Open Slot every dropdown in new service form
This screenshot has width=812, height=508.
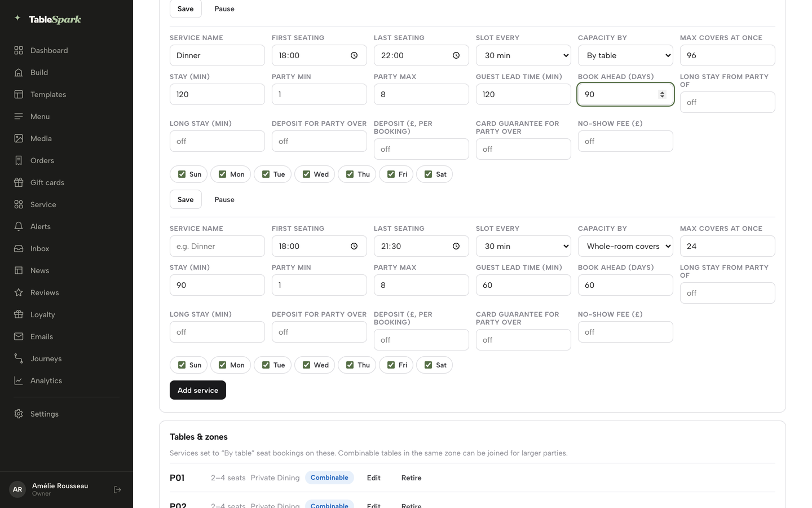[523, 246]
